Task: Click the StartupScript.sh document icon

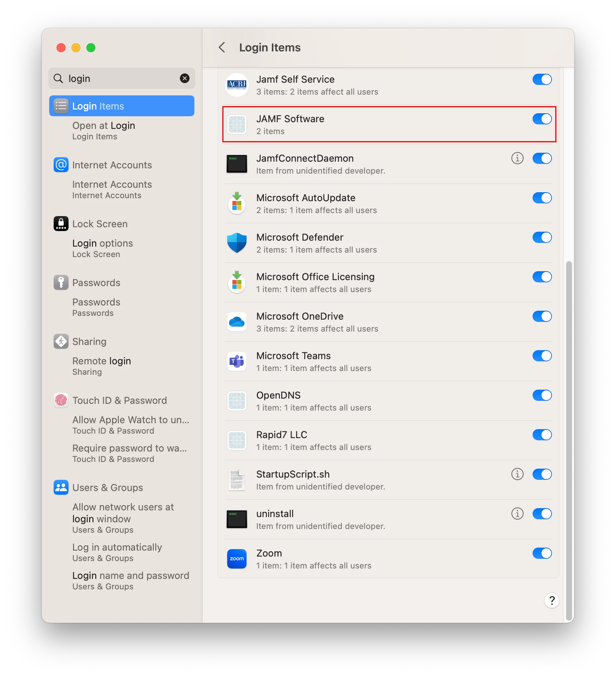Action: coord(237,480)
